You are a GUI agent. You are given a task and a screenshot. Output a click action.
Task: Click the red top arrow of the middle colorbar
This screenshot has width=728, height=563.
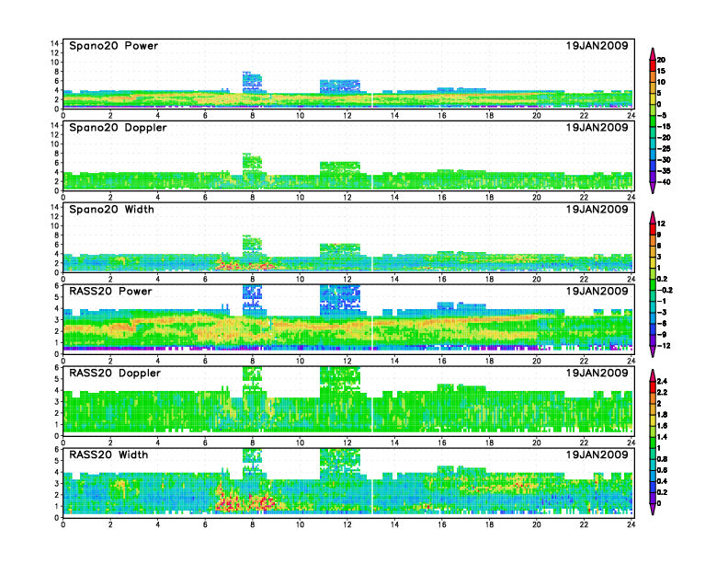point(652,216)
